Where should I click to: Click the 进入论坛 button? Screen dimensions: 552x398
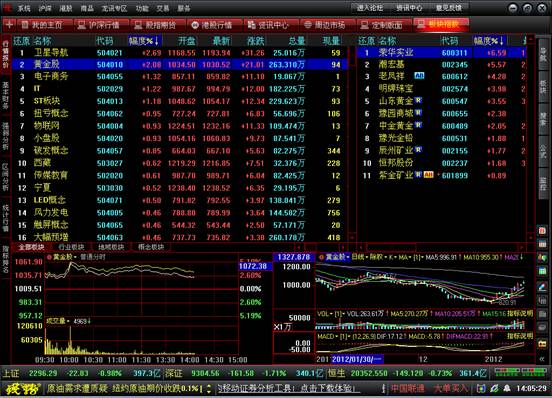(x=369, y=8)
